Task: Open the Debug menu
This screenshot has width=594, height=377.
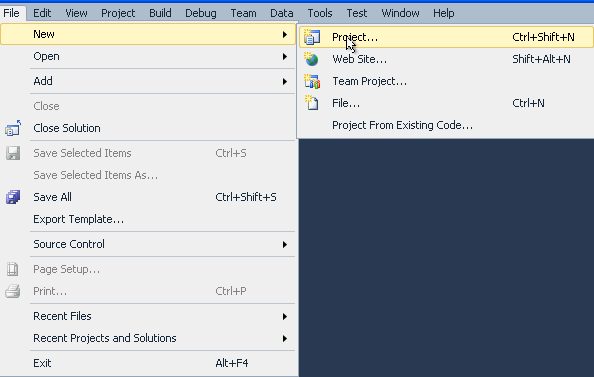Action: click(x=201, y=13)
